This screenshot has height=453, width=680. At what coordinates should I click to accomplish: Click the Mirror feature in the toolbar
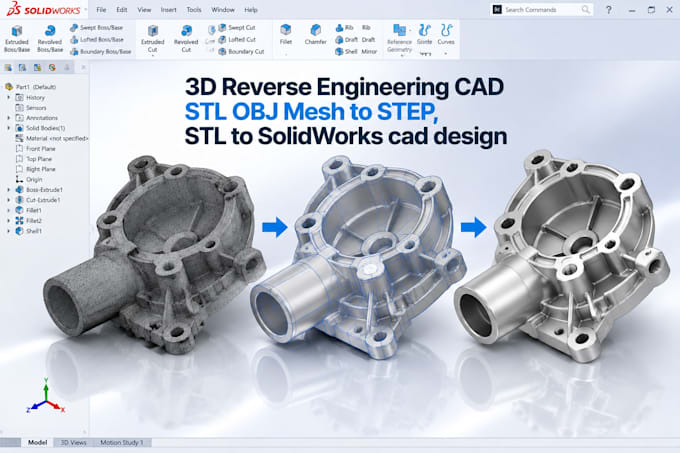[369, 52]
